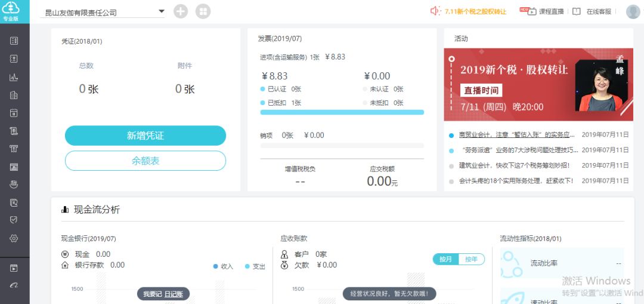The image size is (644, 304).
Task: Toggle the 收入 legend item
Action: 223,266
